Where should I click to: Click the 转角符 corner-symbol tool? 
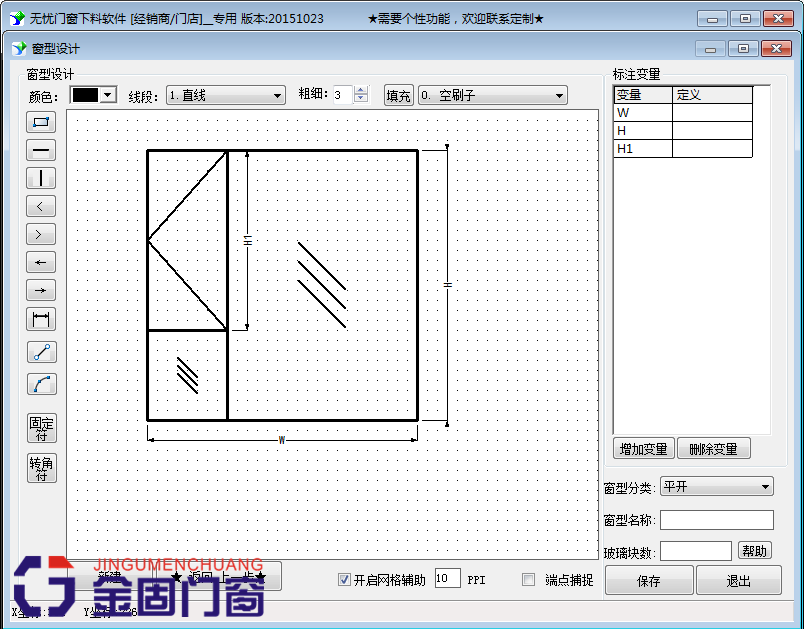tap(40, 467)
